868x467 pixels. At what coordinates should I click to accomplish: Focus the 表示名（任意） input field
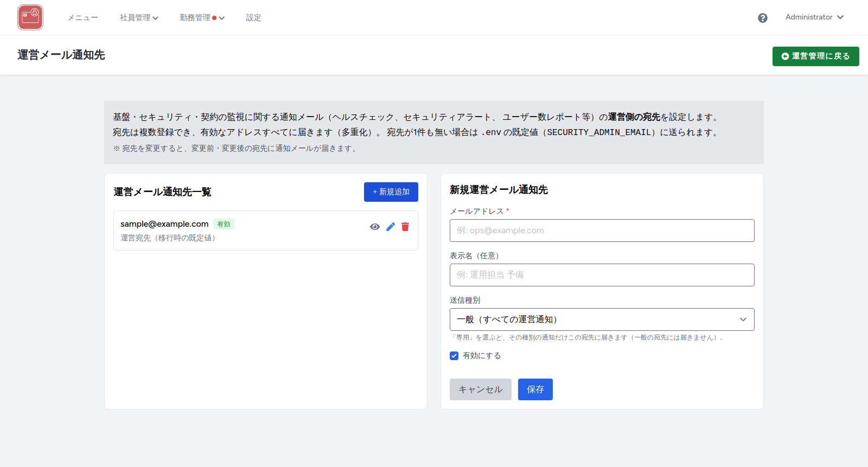pyautogui.click(x=602, y=275)
